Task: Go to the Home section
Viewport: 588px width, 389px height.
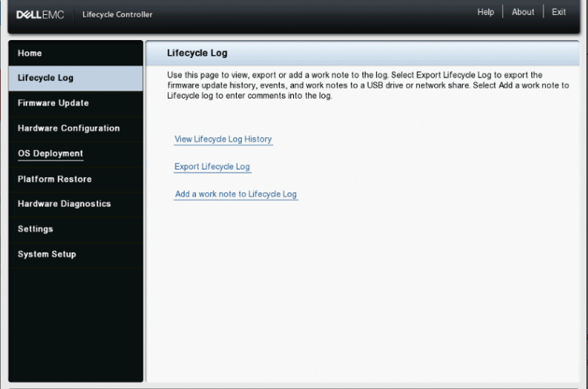Action: pos(75,54)
